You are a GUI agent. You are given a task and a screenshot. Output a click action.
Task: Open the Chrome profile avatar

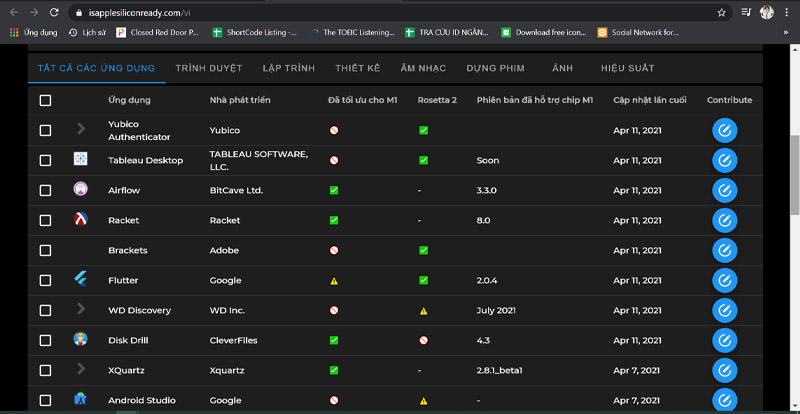[x=766, y=13]
